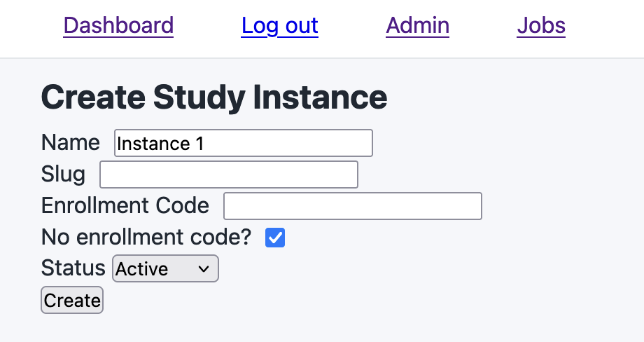
Task: Click the Name field label
Action: (71, 143)
